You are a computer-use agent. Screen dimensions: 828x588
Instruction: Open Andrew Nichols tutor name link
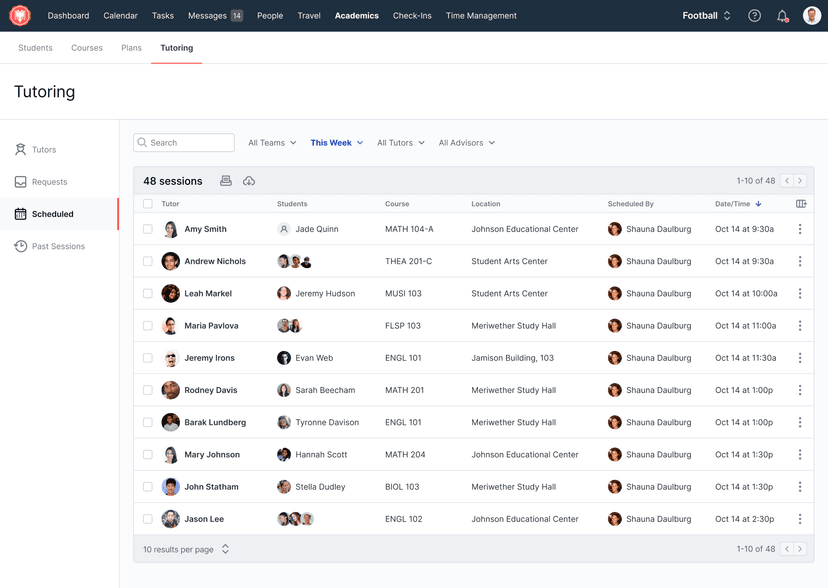215,262
